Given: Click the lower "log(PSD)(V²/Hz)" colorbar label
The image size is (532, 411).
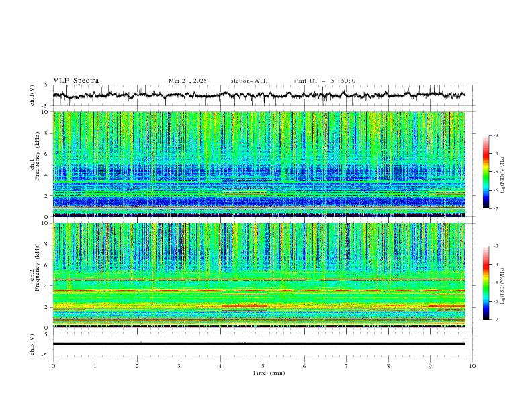Looking at the screenshot, I should tap(502, 286).
